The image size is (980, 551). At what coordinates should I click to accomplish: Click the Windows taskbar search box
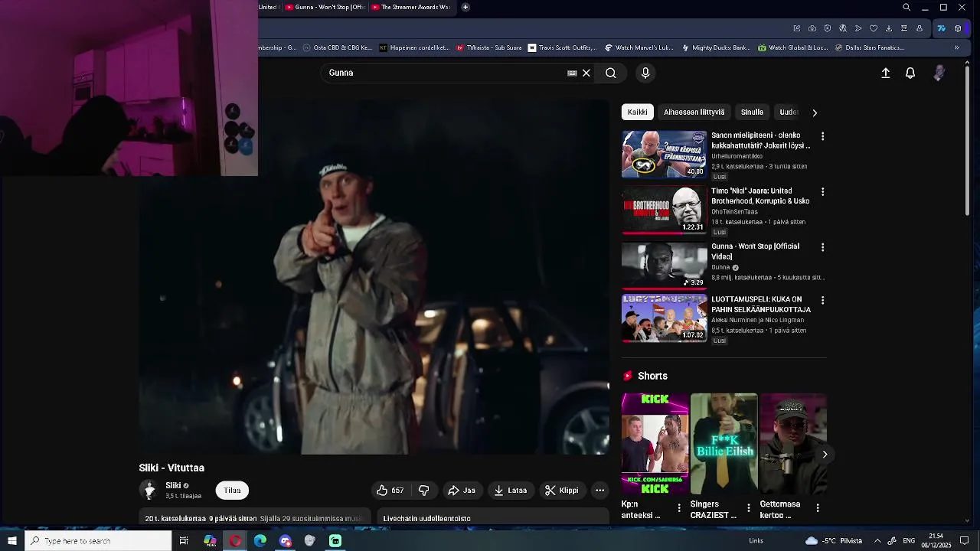coord(98,541)
